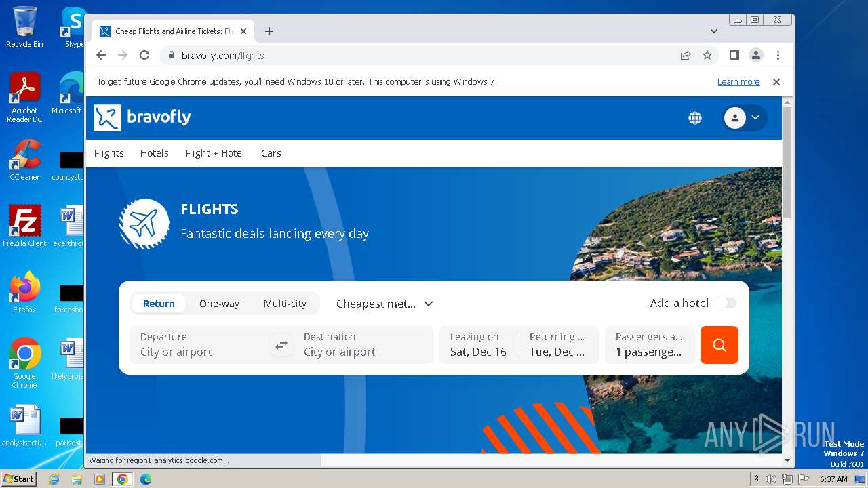Open the Returning date picker
This screenshot has height=488, width=868.
coord(559,345)
